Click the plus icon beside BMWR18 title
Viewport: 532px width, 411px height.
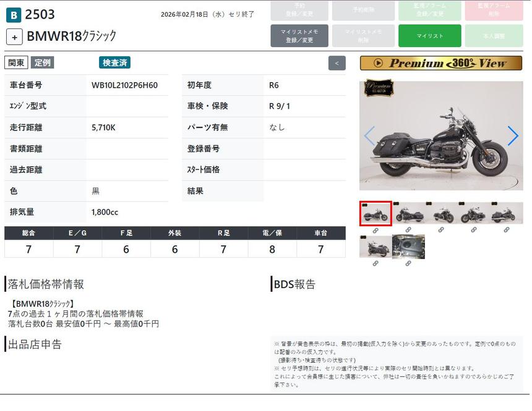pos(14,36)
